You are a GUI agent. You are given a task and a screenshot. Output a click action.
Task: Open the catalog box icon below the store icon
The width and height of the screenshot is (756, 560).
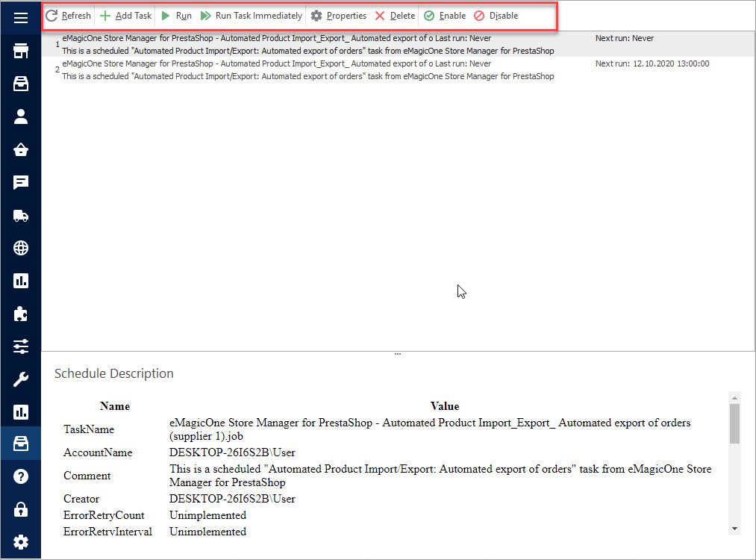[x=21, y=84]
